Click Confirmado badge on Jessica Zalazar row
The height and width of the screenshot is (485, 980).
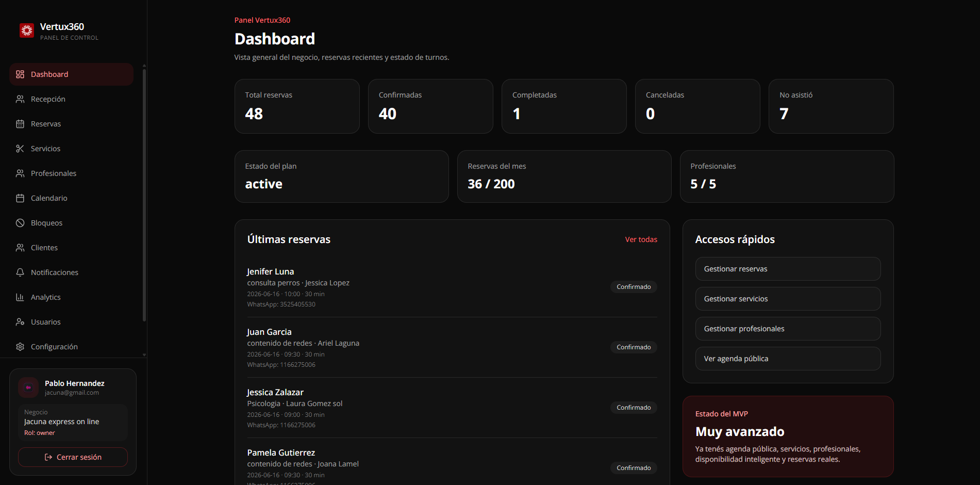[x=634, y=408]
